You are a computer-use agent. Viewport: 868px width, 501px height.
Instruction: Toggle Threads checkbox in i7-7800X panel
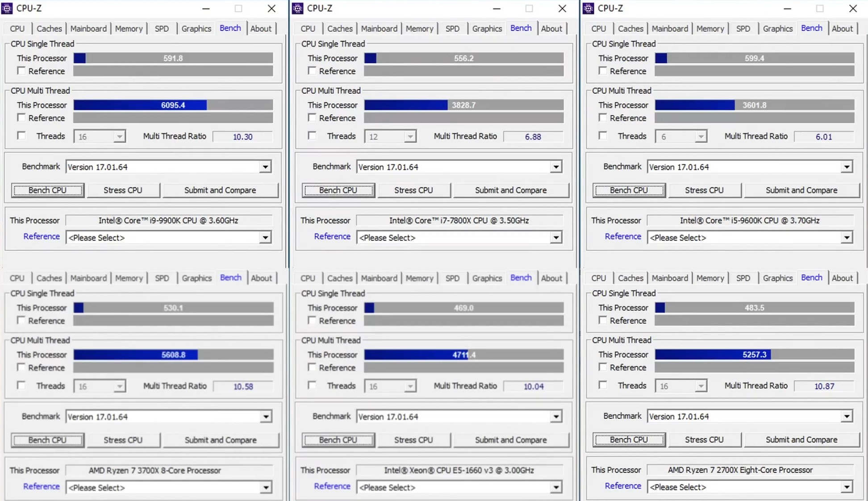pyautogui.click(x=312, y=136)
